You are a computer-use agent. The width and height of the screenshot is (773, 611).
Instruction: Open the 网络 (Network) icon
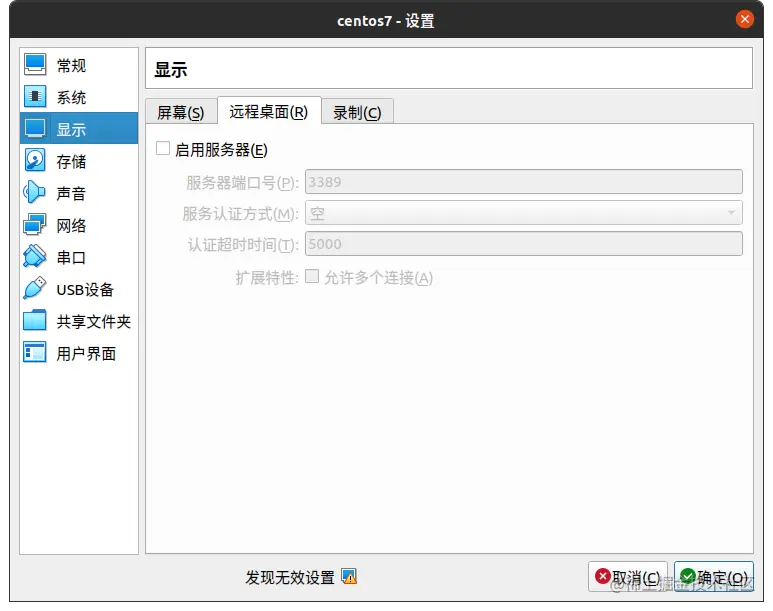pyautogui.click(x=35, y=225)
